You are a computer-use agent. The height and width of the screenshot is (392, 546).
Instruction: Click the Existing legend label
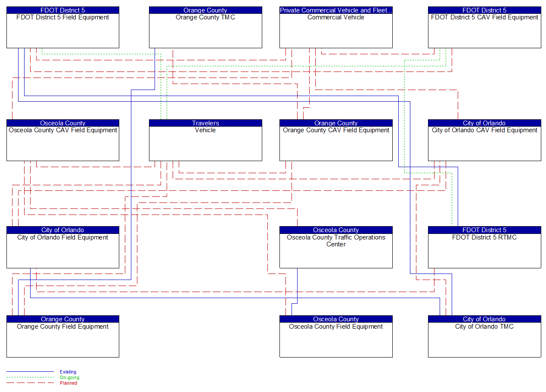coord(68,372)
